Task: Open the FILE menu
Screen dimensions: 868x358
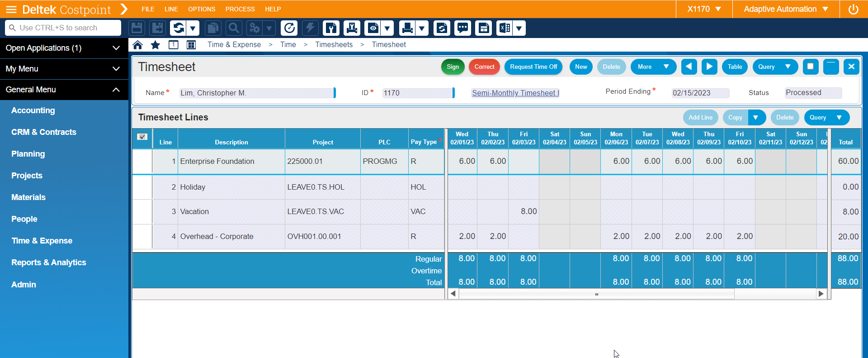Action: point(148,9)
